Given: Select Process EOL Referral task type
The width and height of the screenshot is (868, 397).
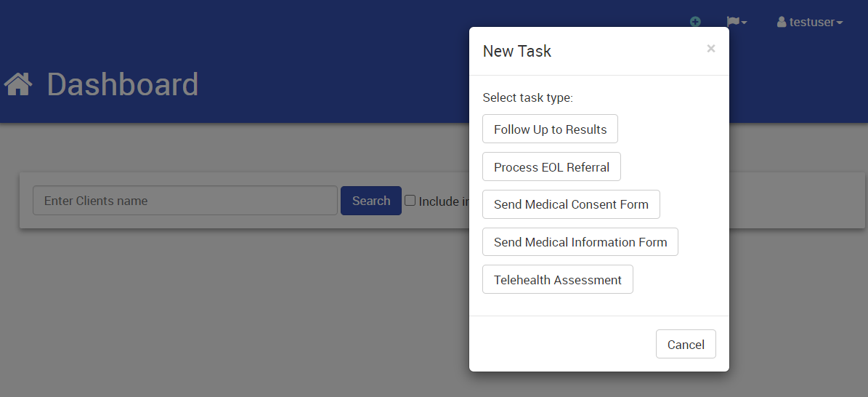Looking at the screenshot, I should tap(551, 167).
